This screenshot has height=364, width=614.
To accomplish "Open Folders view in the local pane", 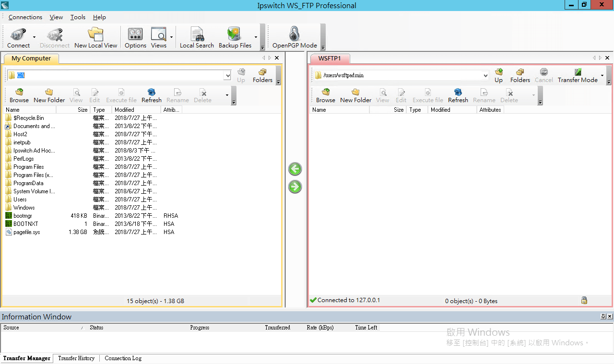I will [262, 75].
